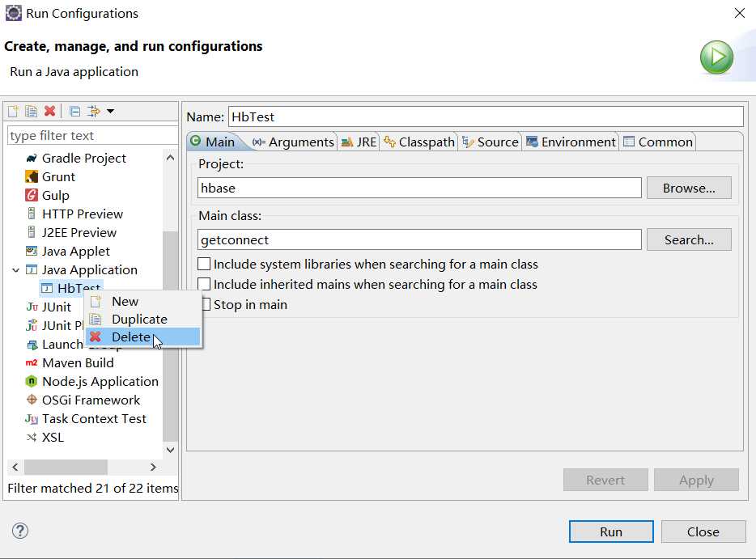Enable Include inherited mains checkbox
Screen dimensions: 756x559
click(x=205, y=285)
